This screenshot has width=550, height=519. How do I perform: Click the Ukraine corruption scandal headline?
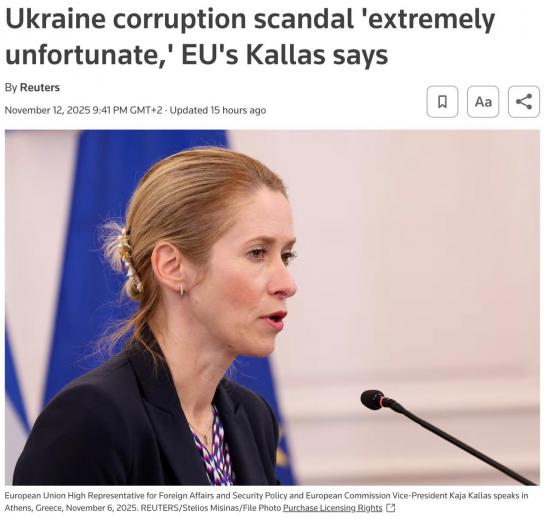252,37
